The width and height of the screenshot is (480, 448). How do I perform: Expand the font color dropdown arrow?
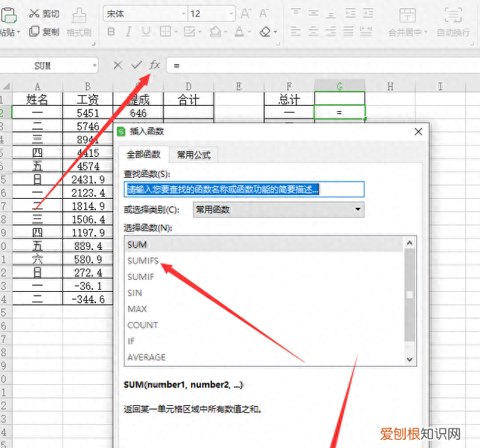coord(249,32)
